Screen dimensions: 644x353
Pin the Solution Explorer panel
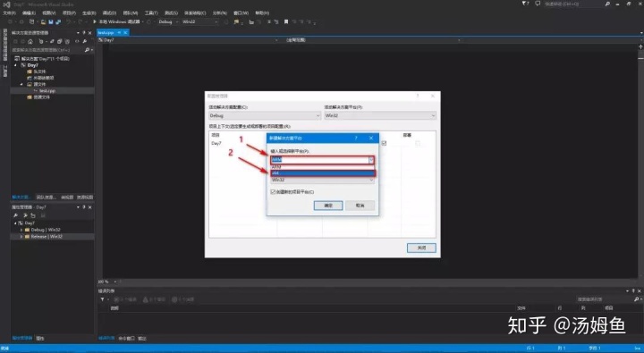click(84, 33)
